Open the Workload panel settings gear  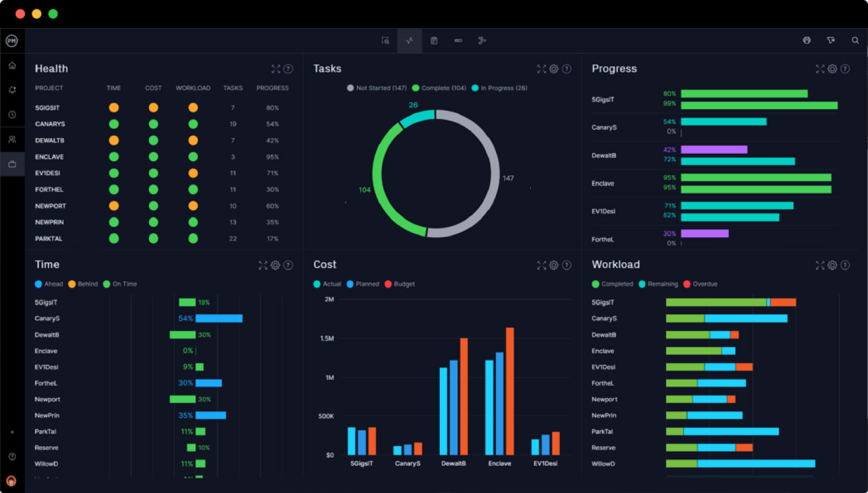833,265
